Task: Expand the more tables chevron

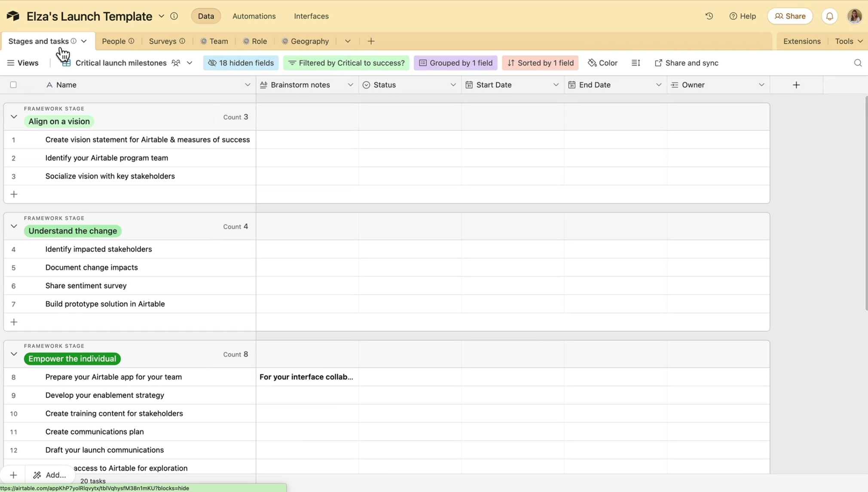Action: tap(348, 41)
